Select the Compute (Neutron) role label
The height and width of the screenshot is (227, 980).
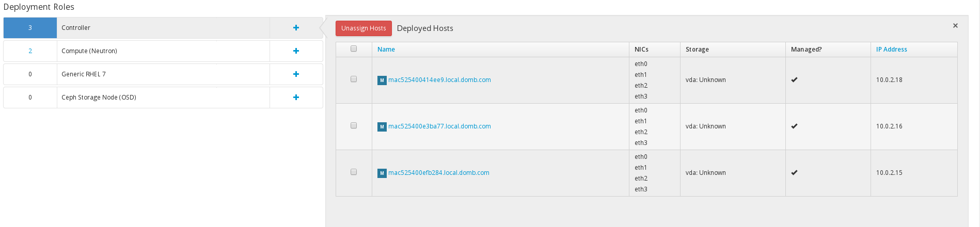click(89, 51)
